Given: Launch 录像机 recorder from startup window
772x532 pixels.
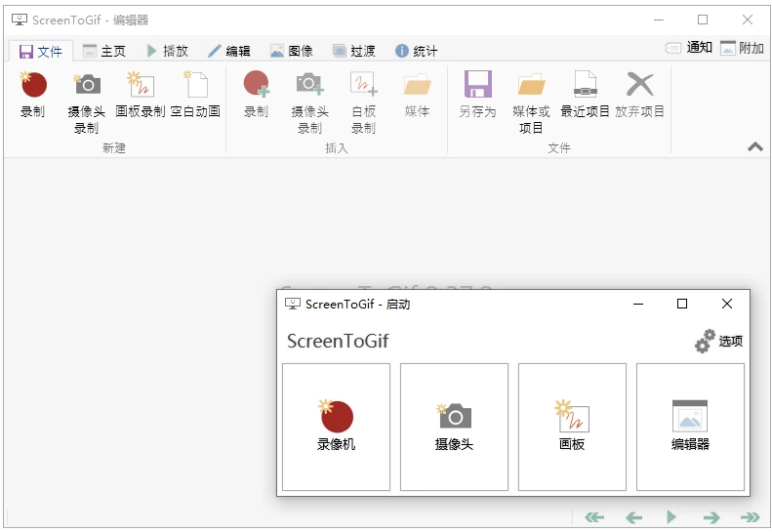Looking at the screenshot, I should (336, 427).
